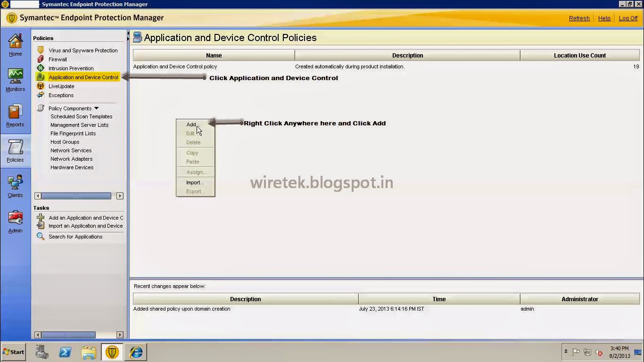Click the Start button
Screen dimensions: 644x362
tap(14, 352)
